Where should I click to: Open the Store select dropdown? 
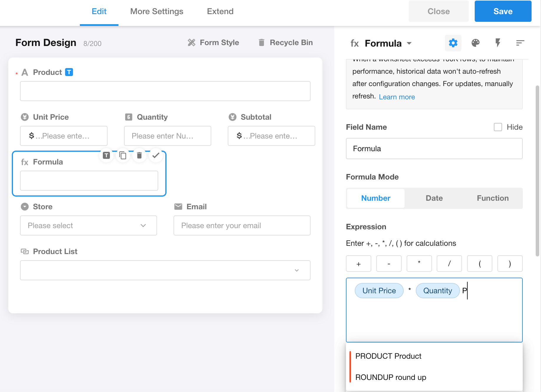(88, 225)
